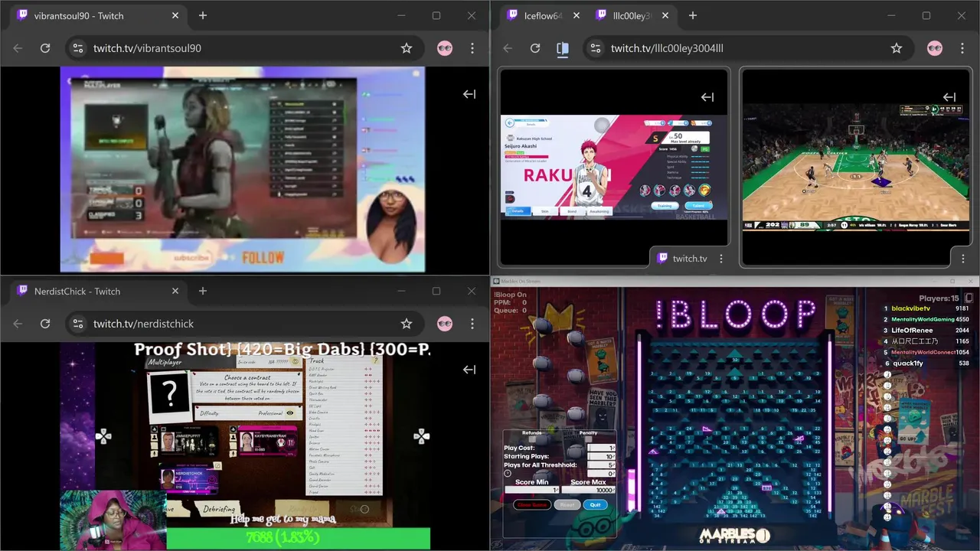Click the Score Max input field
This screenshot has width=980, height=551.
[x=588, y=490]
